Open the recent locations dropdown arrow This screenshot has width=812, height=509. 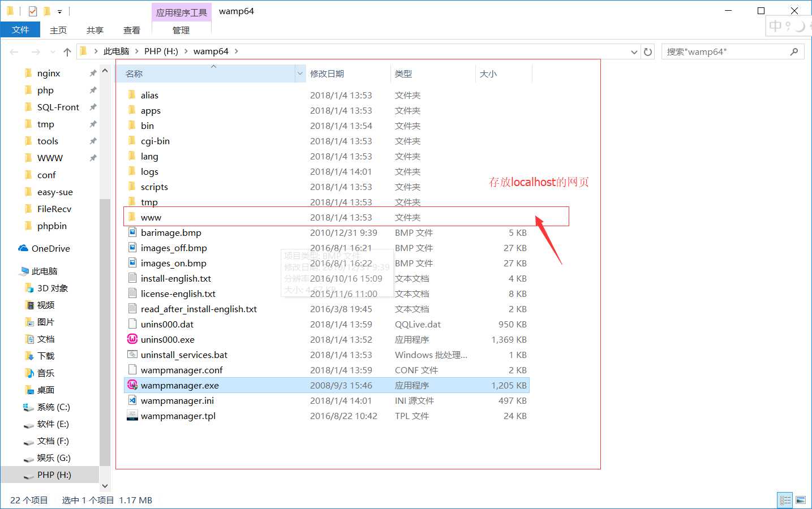[x=53, y=51]
